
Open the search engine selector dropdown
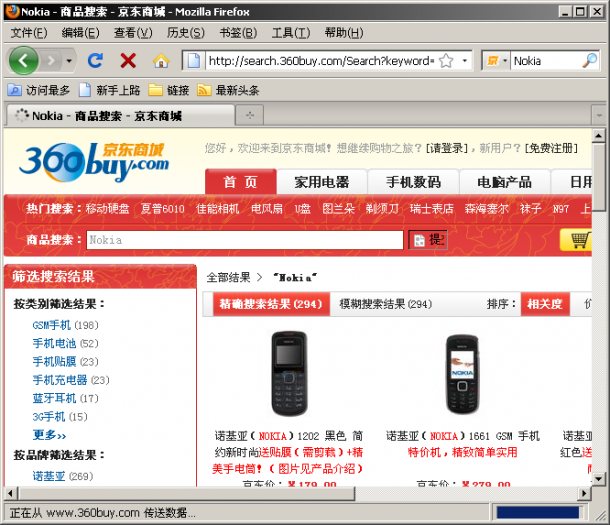497,61
